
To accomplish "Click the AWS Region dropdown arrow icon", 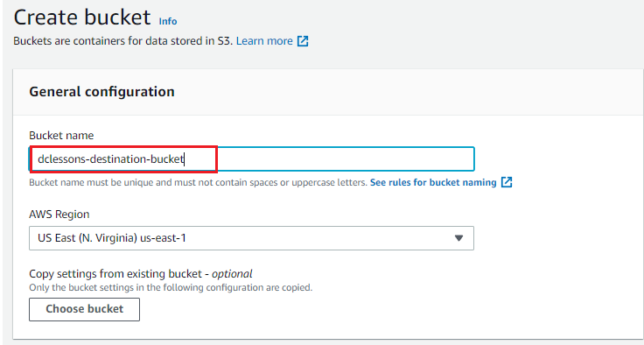I will [458, 238].
